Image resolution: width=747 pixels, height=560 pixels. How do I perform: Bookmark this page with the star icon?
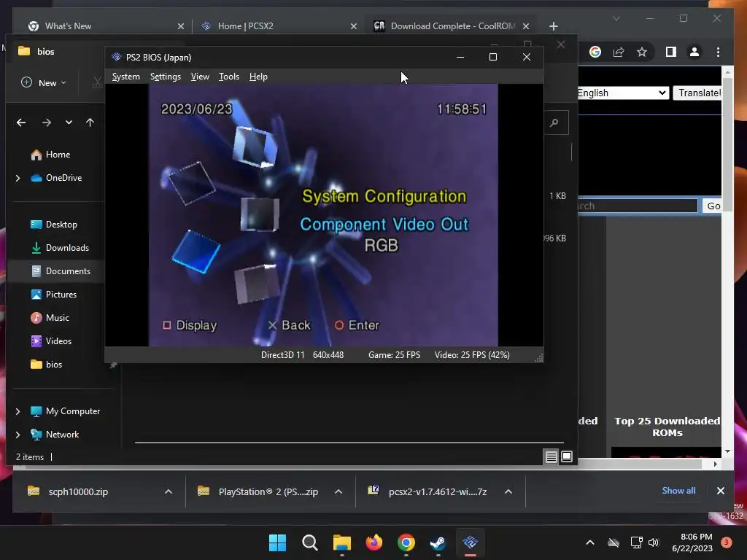coord(642,52)
